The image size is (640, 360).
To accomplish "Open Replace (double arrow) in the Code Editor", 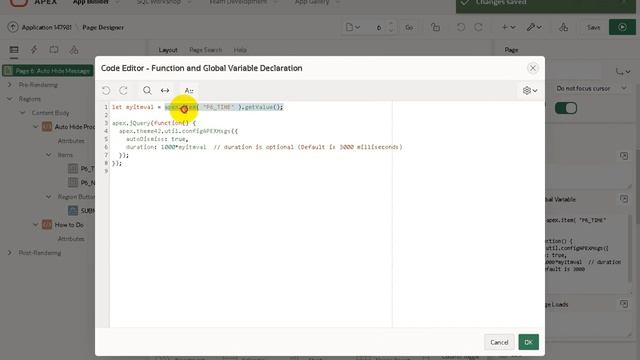I will [x=165, y=90].
